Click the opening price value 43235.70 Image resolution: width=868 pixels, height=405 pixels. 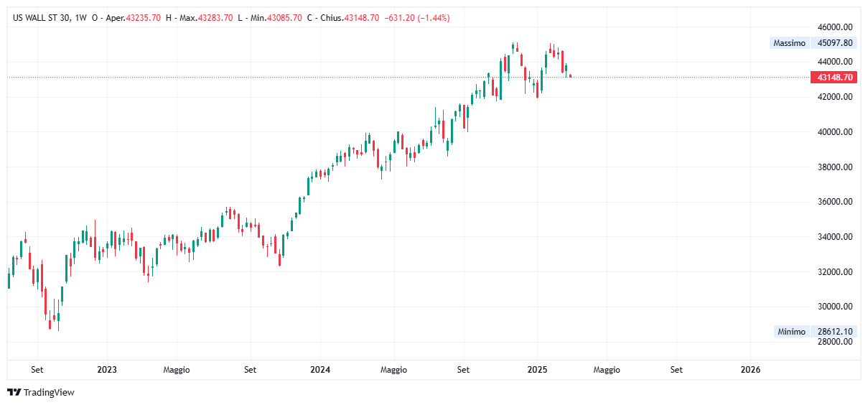[x=143, y=17]
